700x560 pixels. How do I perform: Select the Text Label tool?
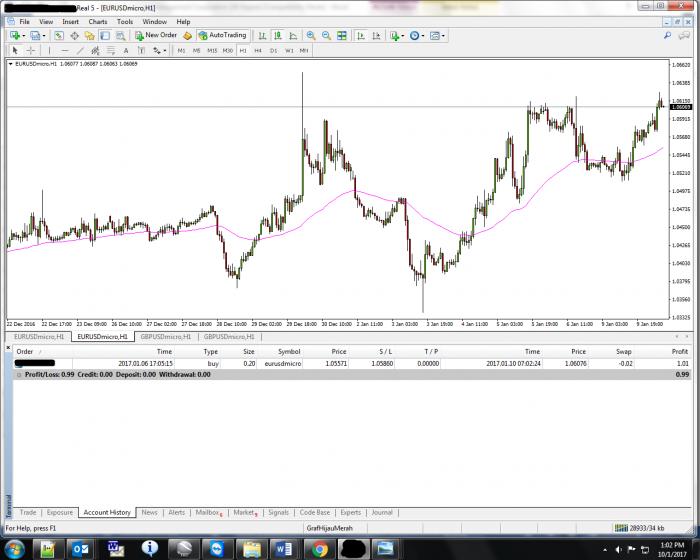141,50
